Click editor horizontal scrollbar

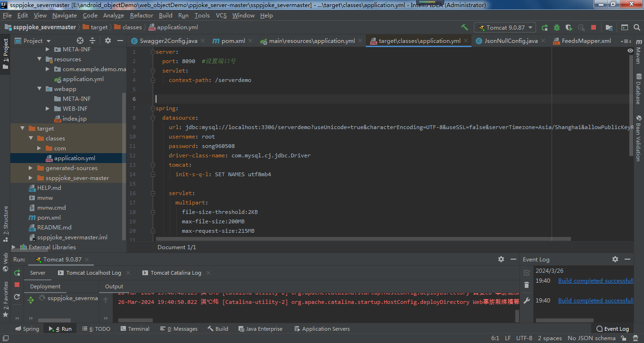[363, 239]
